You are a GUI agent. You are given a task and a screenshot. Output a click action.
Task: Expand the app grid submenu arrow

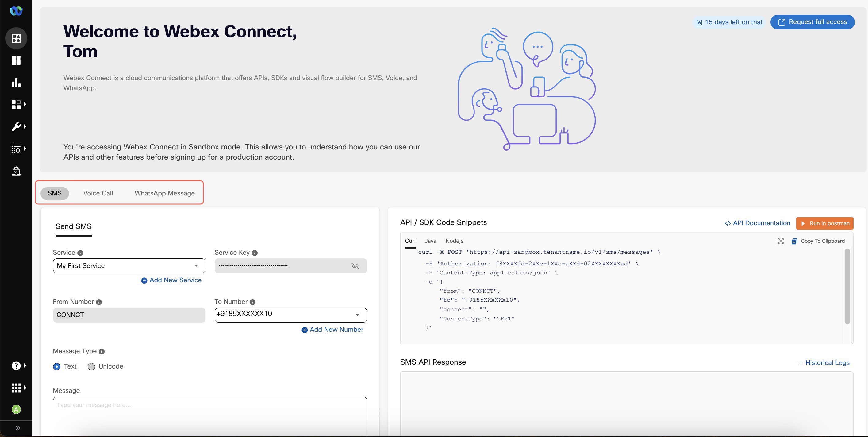pos(25,388)
